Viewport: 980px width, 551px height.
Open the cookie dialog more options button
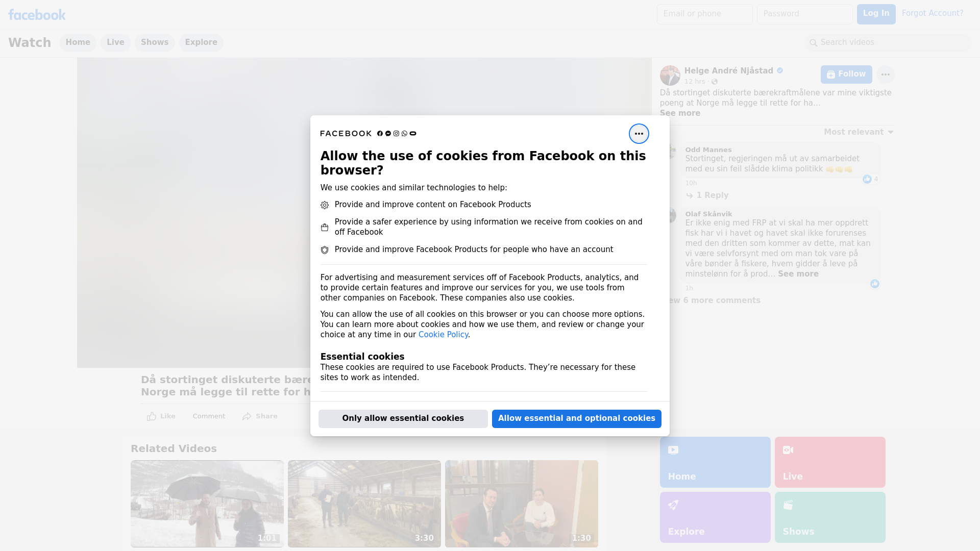click(x=639, y=134)
